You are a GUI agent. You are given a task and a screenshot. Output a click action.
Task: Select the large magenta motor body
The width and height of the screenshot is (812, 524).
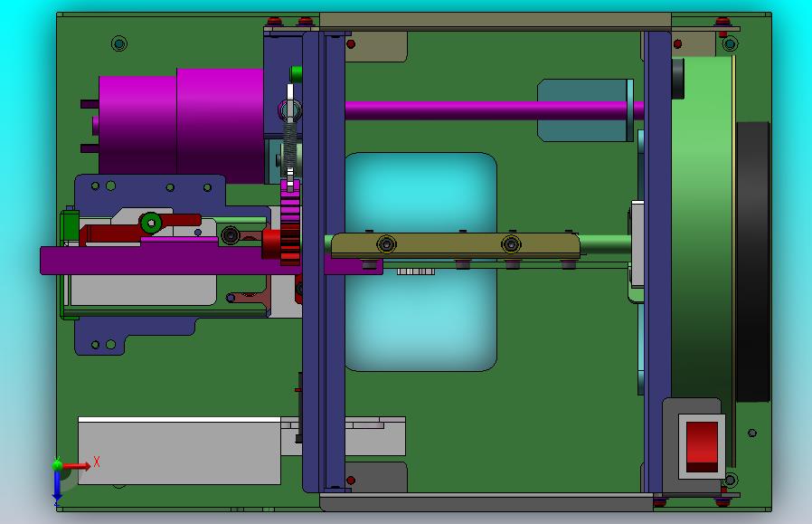coord(181,124)
